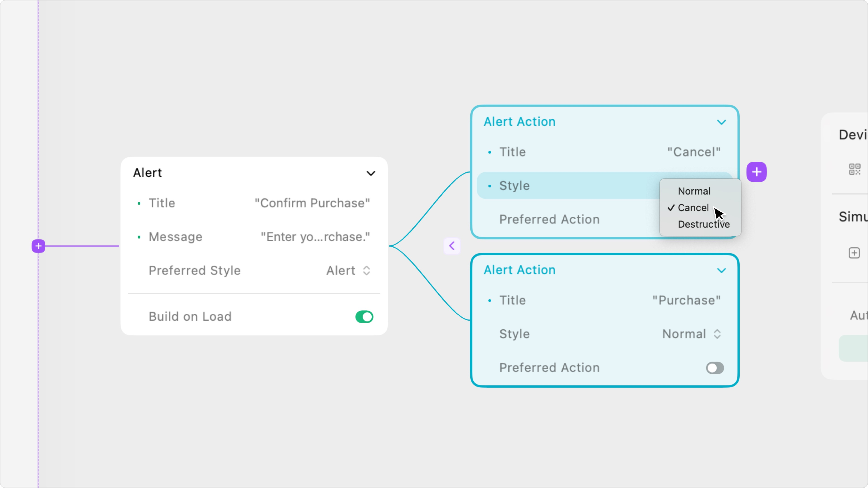This screenshot has height=488, width=868.
Task: Edit the "Cancel" action title value
Action: pyautogui.click(x=694, y=152)
